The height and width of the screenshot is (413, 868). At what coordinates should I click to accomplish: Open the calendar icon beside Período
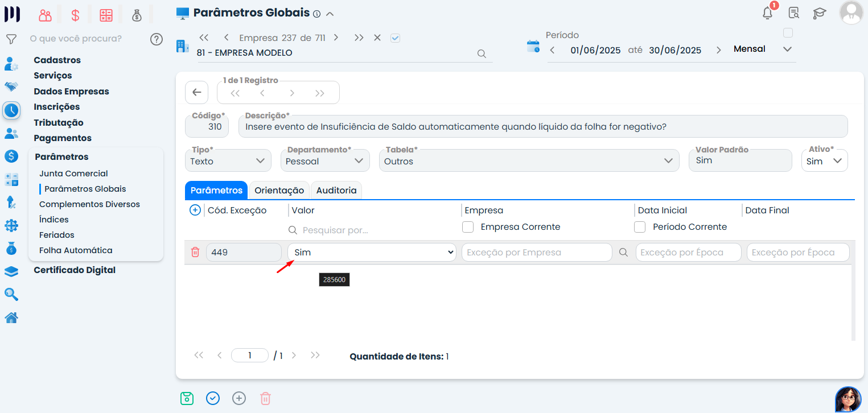[x=533, y=47]
